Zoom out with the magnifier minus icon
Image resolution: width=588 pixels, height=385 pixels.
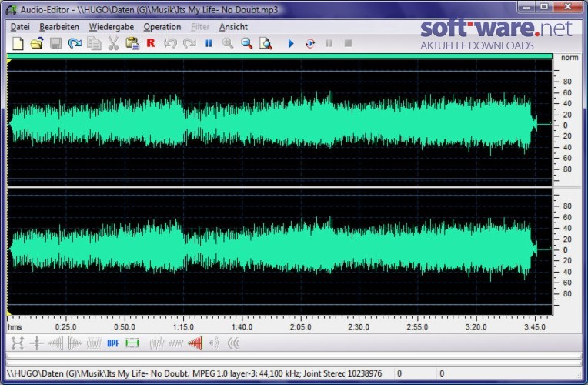pyautogui.click(x=247, y=44)
